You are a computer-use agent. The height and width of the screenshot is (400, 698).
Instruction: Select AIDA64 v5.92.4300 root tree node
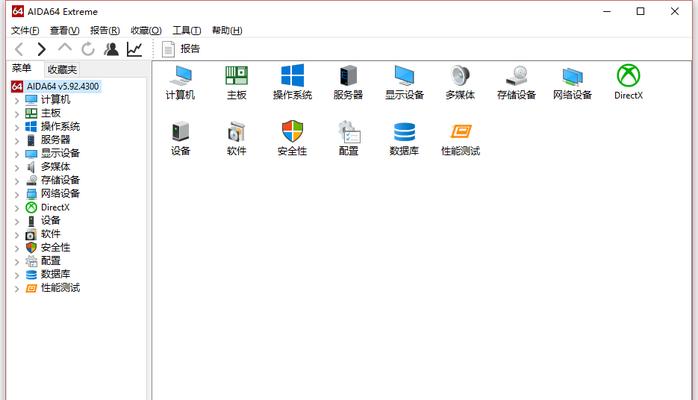coord(63,86)
